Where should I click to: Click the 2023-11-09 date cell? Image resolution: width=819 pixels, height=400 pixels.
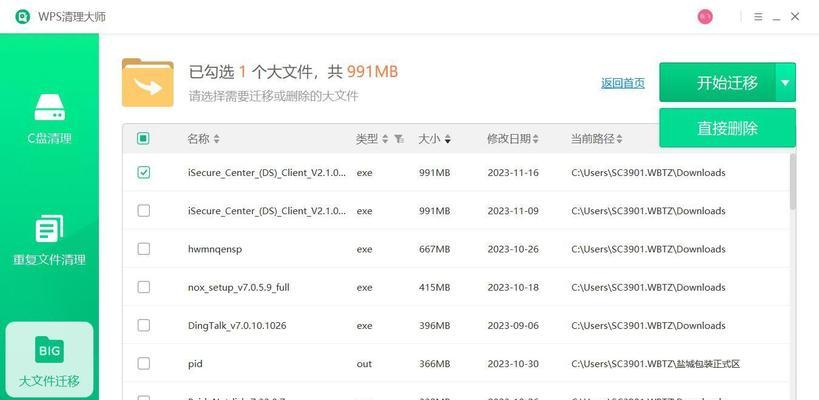click(513, 211)
